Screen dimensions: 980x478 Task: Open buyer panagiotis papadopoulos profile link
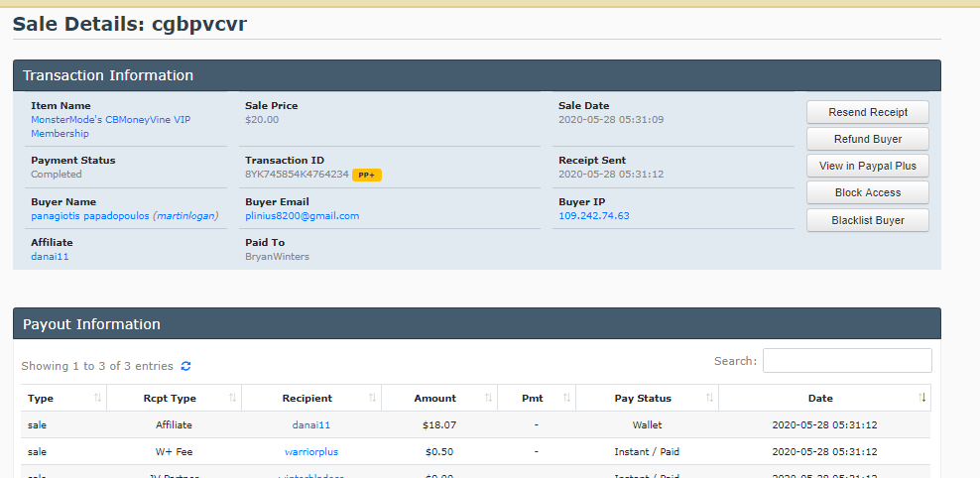click(x=90, y=216)
